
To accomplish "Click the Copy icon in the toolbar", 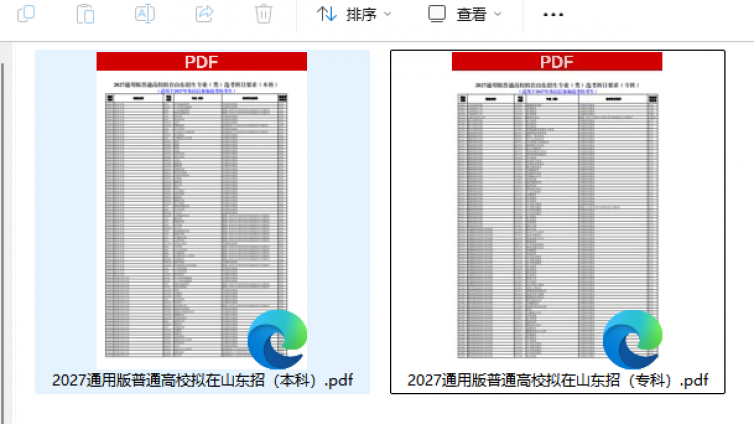I will click(x=26, y=13).
